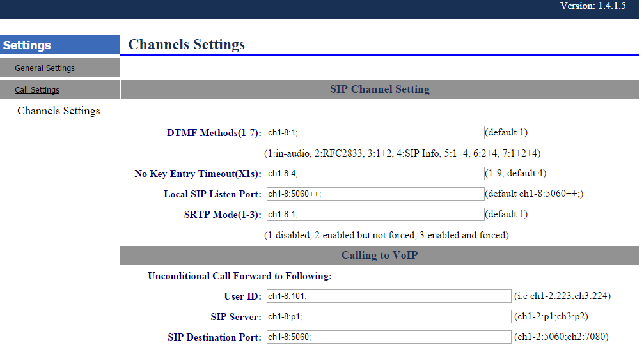Click the DTMF Methods(1-7) label
The width and height of the screenshot is (644, 352).
point(214,133)
